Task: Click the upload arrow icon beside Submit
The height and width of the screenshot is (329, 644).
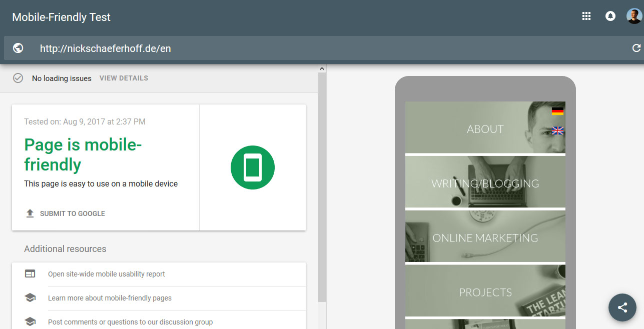Action: pos(30,213)
